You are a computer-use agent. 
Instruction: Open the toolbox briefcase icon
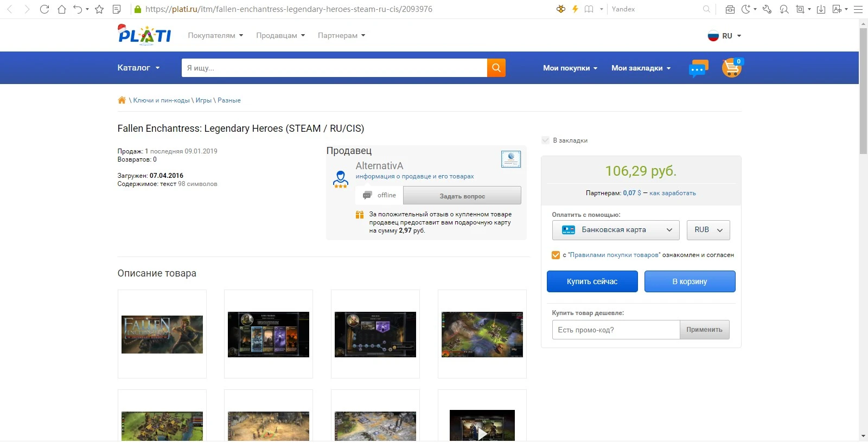coord(730,9)
